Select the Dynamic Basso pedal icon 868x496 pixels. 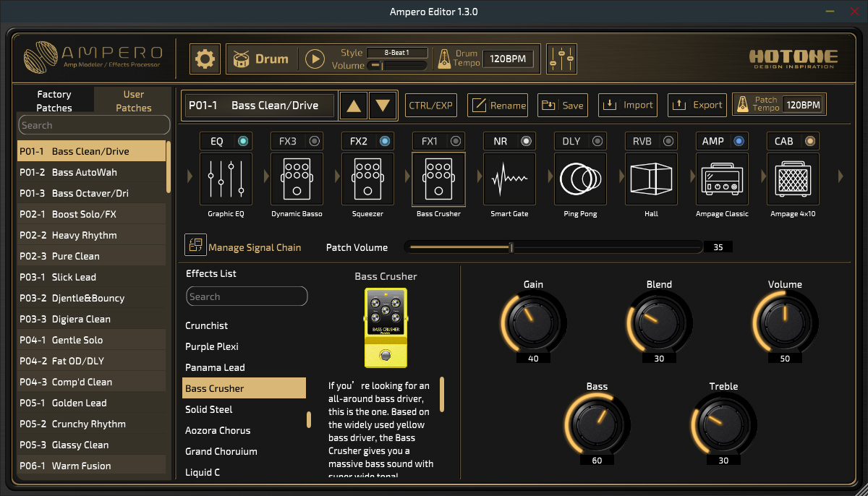tap(297, 179)
